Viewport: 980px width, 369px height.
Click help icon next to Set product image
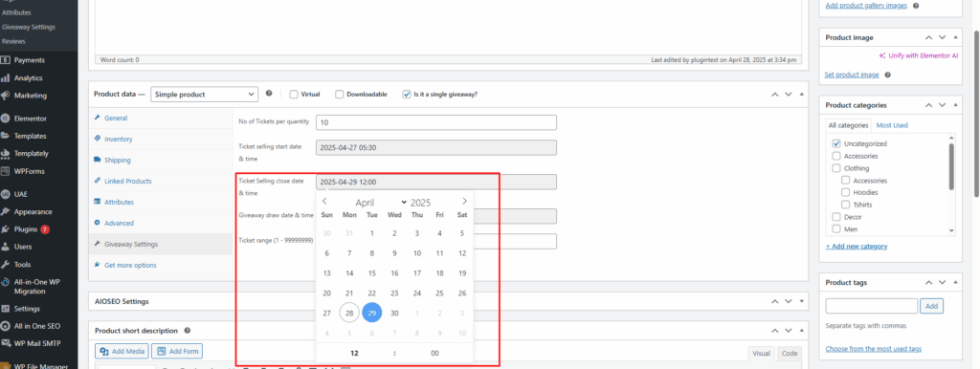(x=887, y=75)
